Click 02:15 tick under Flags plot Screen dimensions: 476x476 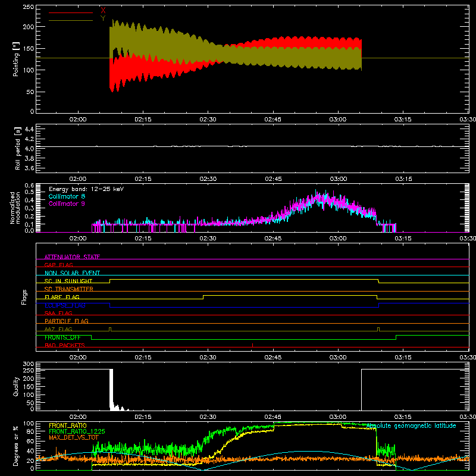tap(143, 358)
